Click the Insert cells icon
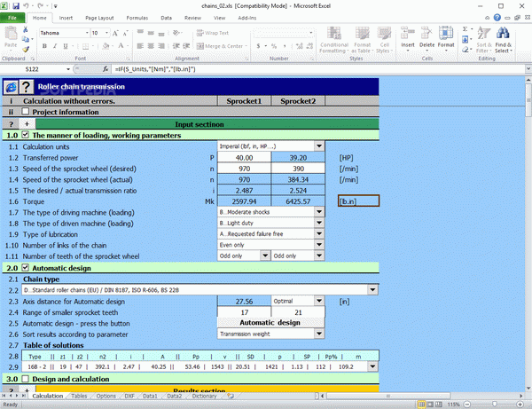The image size is (532, 409). click(x=408, y=34)
